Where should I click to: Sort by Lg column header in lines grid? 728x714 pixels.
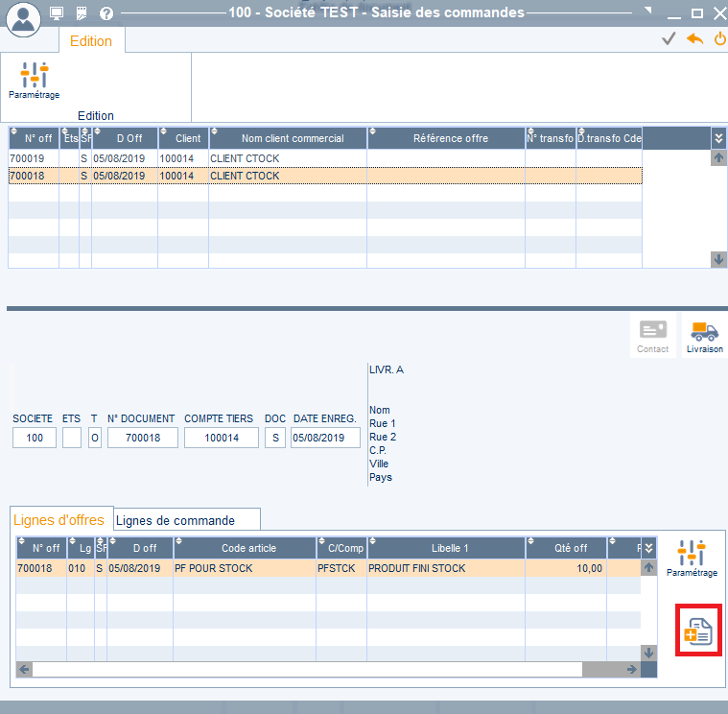click(x=81, y=548)
